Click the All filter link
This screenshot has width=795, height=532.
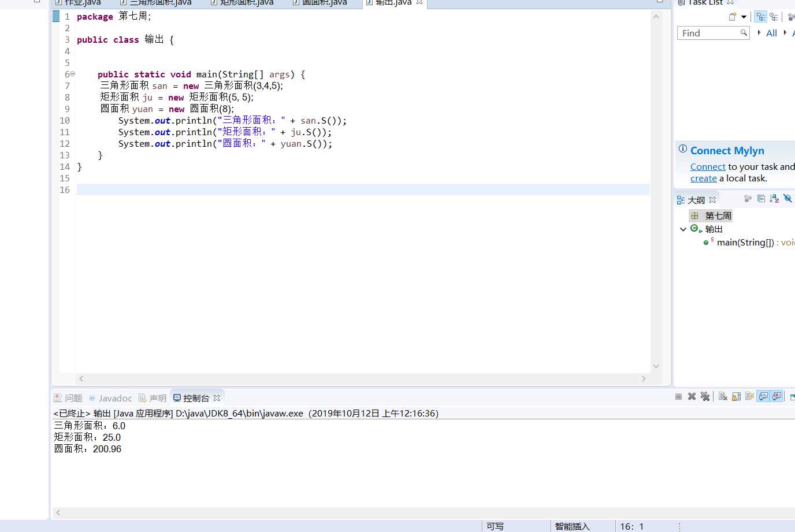click(771, 33)
